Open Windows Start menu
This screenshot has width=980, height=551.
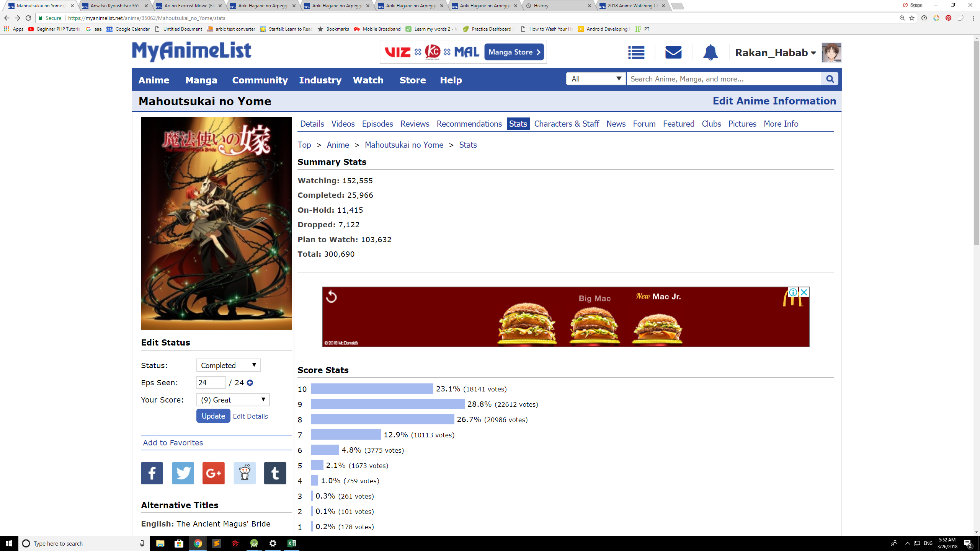tap(9, 543)
